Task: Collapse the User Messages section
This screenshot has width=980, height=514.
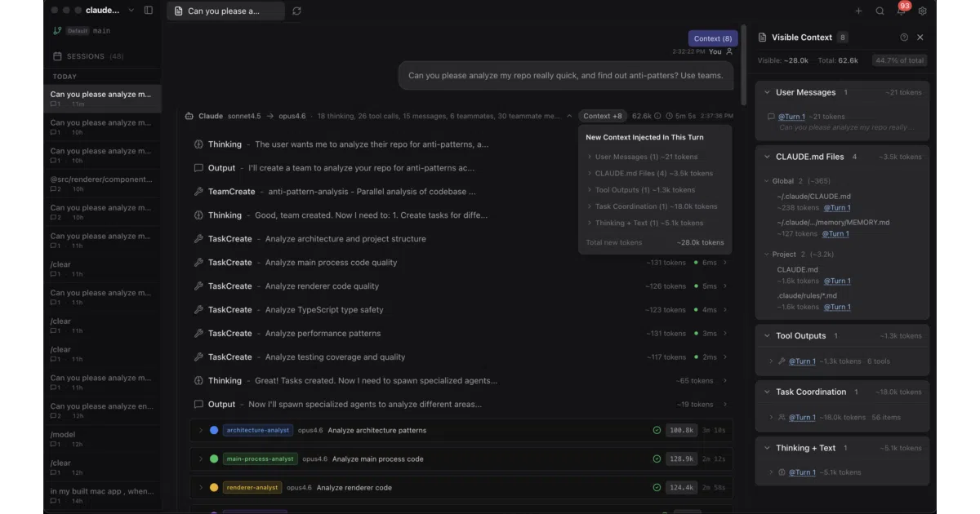Action: tap(768, 92)
